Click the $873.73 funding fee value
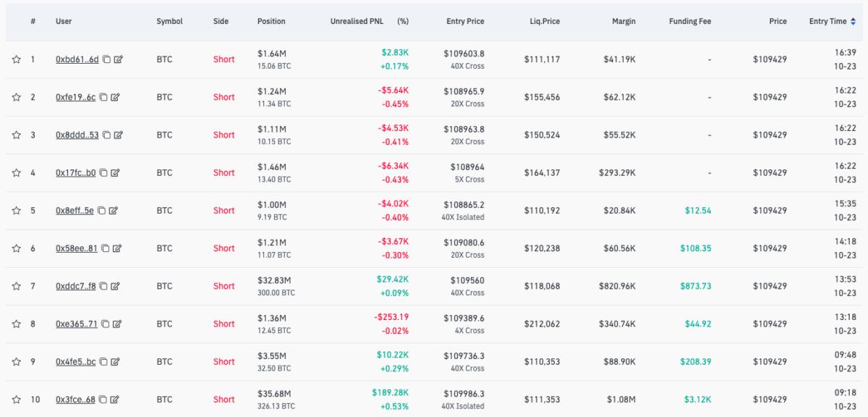Screen dimensions: 868x417 (695, 286)
